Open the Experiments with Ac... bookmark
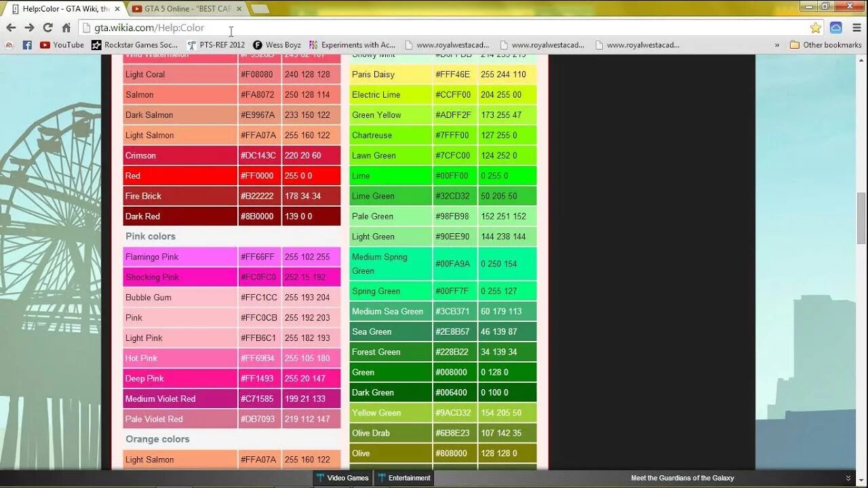Image resolution: width=868 pixels, height=488 pixels. click(352, 45)
